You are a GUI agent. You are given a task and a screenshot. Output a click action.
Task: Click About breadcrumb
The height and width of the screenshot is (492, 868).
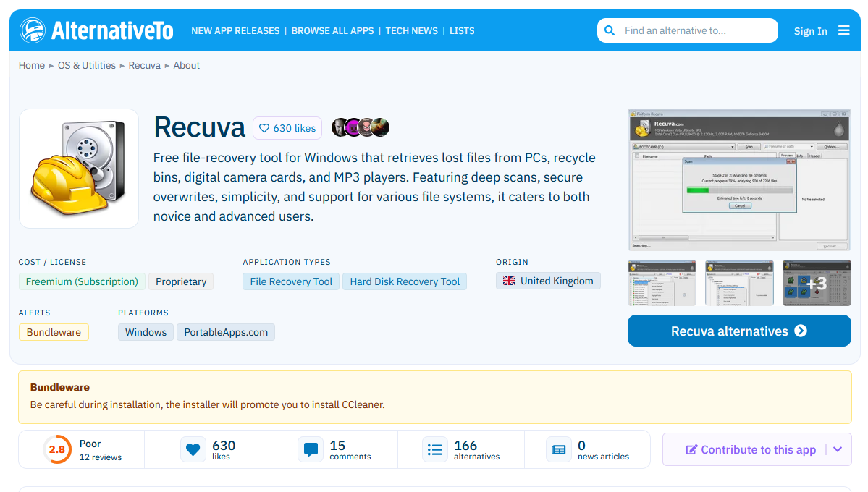click(x=187, y=65)
